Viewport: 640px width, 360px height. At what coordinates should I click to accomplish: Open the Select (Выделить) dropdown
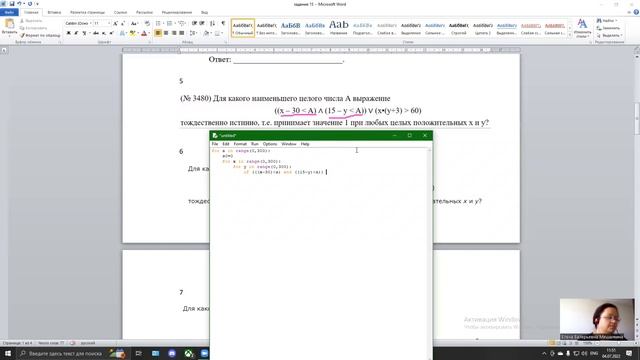609,36
